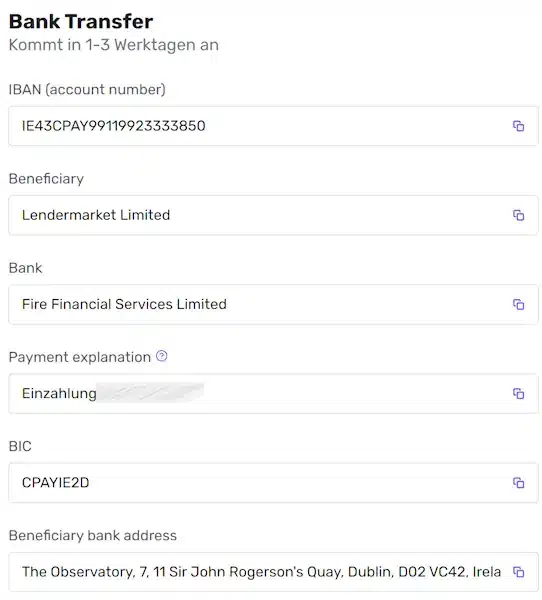
Task: Copy the Payment explanation Einzahlung text
Action: click(518, 393)
